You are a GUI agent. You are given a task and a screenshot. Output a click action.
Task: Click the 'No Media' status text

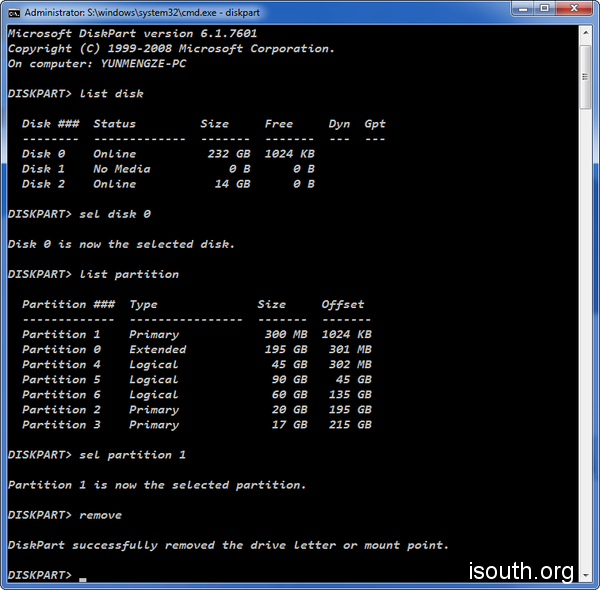[122, 169]
